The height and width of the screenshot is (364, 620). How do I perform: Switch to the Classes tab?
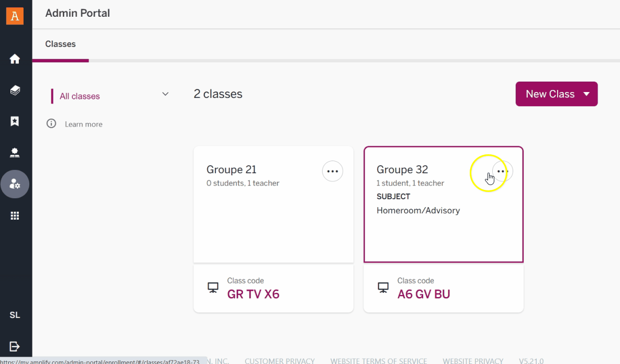click(x=60, y=44)
